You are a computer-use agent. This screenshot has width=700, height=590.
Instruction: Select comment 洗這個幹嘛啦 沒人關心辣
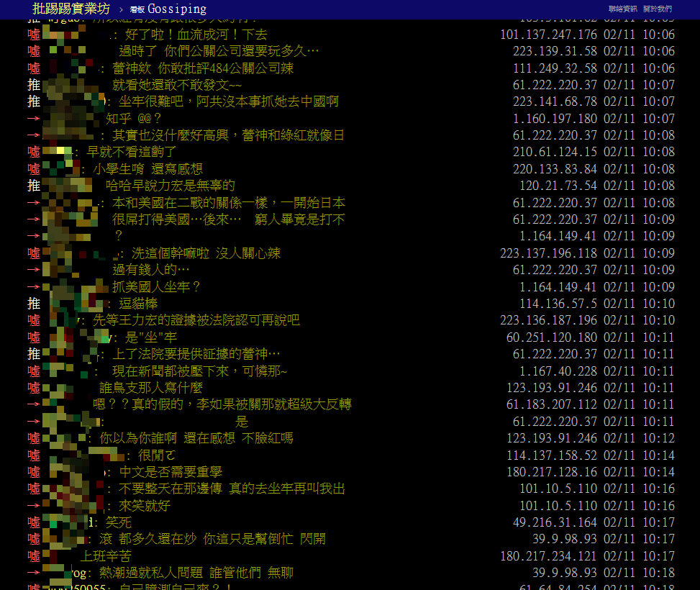(206, 253)
